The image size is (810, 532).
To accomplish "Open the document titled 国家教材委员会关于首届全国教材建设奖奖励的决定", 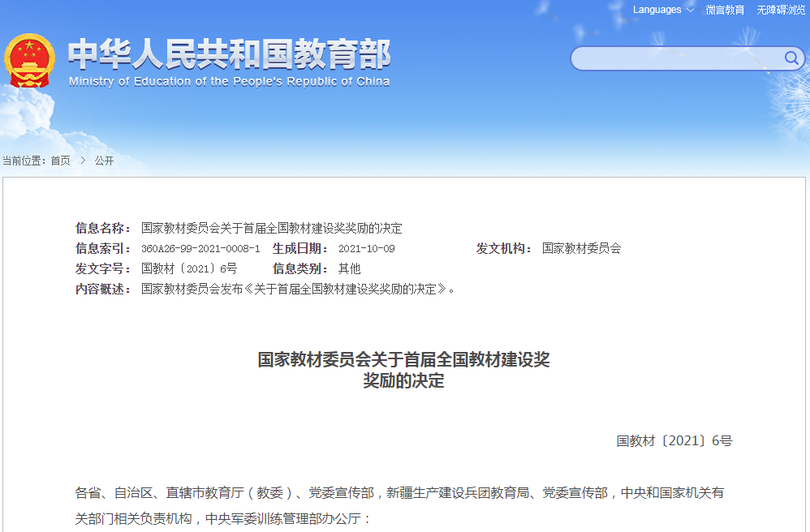I will (262, 228).
